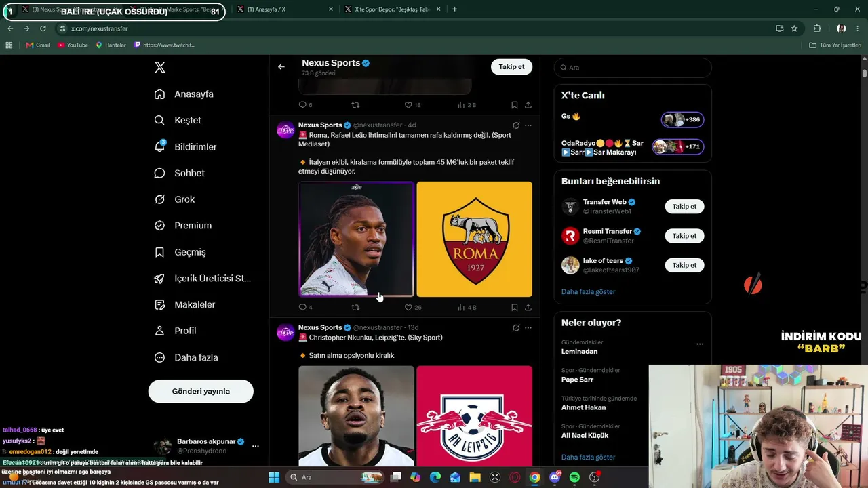Click Daha fazla göster under suggestions
This screenshot has height=488, width=868.
click(x=588, y=292)
